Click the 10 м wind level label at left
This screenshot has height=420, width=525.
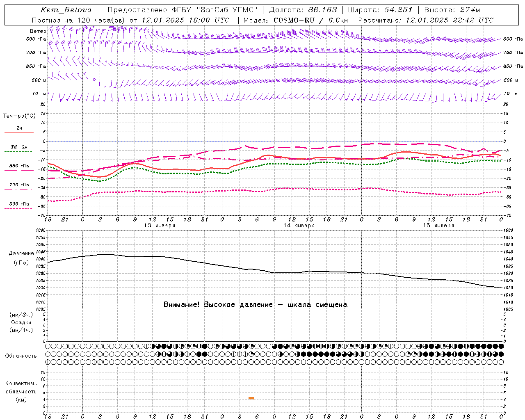click(39, 94)
